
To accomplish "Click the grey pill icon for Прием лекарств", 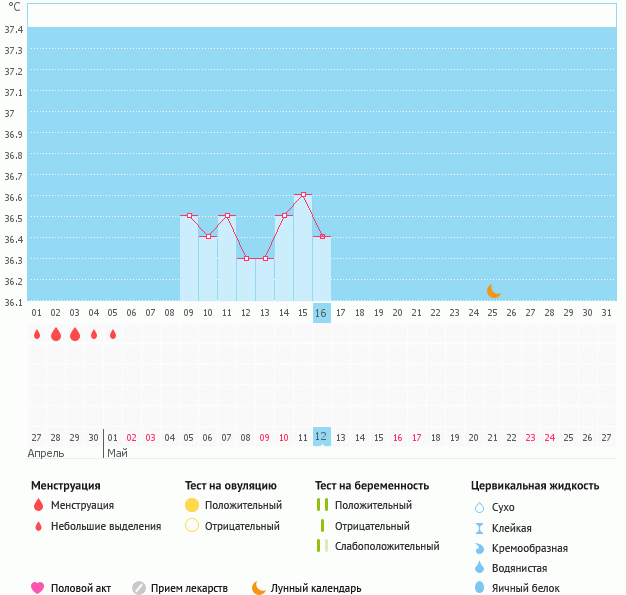I will click(x=139, y=588).
